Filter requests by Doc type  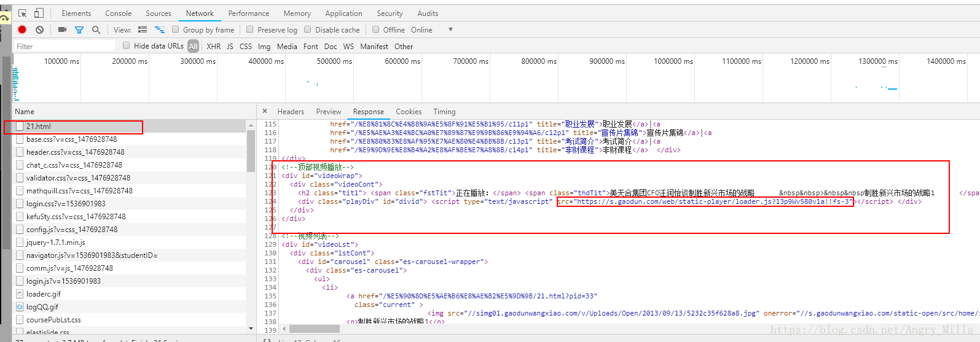coord(331,46)
